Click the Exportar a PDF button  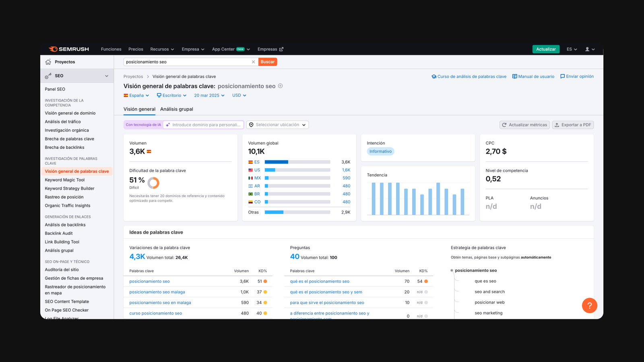tap(573, 125)
